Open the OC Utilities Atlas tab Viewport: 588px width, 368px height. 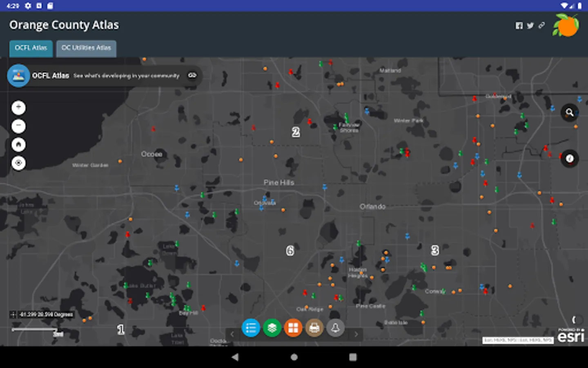[x=86, y=48]
